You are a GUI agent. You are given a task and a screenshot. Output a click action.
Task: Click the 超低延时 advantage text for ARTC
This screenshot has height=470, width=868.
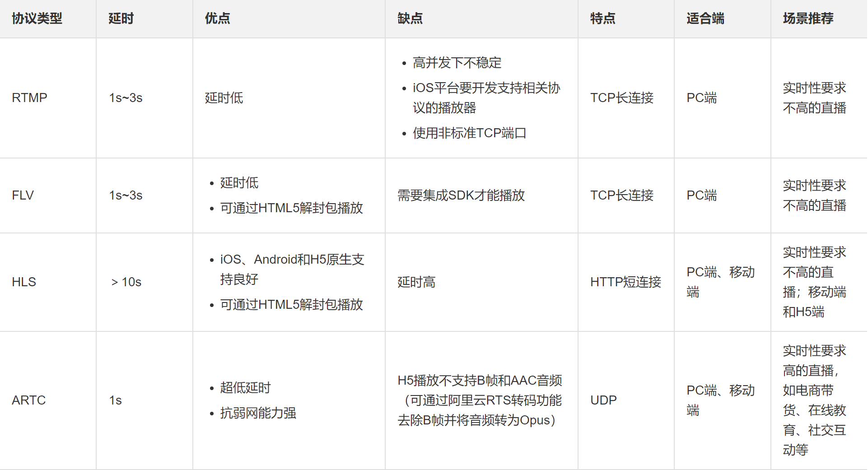(x=246, y=387)
